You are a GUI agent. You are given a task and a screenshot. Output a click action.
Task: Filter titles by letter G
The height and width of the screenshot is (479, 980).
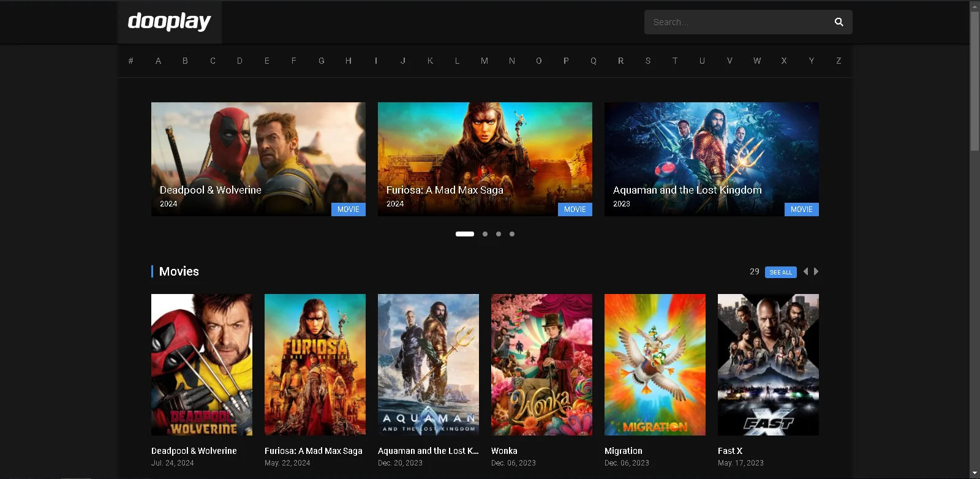pos(322,61)
